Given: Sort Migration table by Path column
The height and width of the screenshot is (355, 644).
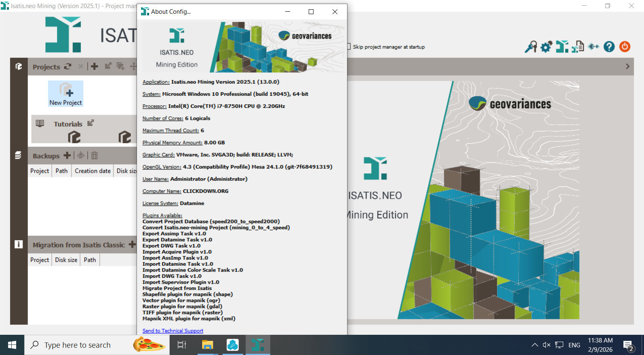Looking at the screenshot, I should (x=90, y=260).
